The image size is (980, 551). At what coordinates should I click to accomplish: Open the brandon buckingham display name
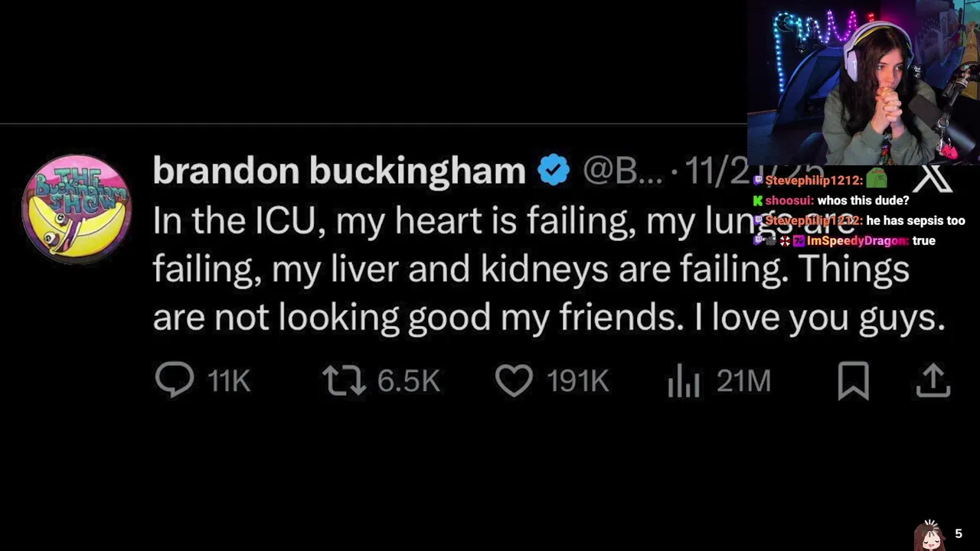pos(338,171)
